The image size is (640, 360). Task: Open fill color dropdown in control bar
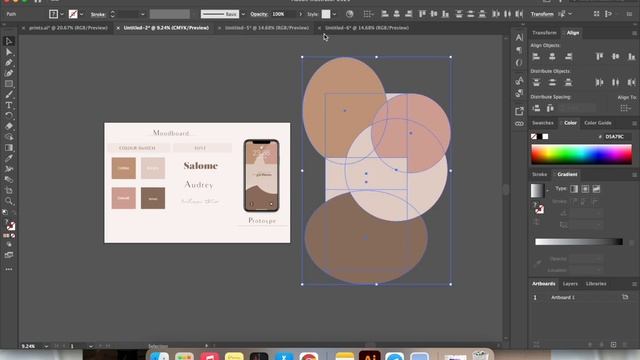coord(62,14)
